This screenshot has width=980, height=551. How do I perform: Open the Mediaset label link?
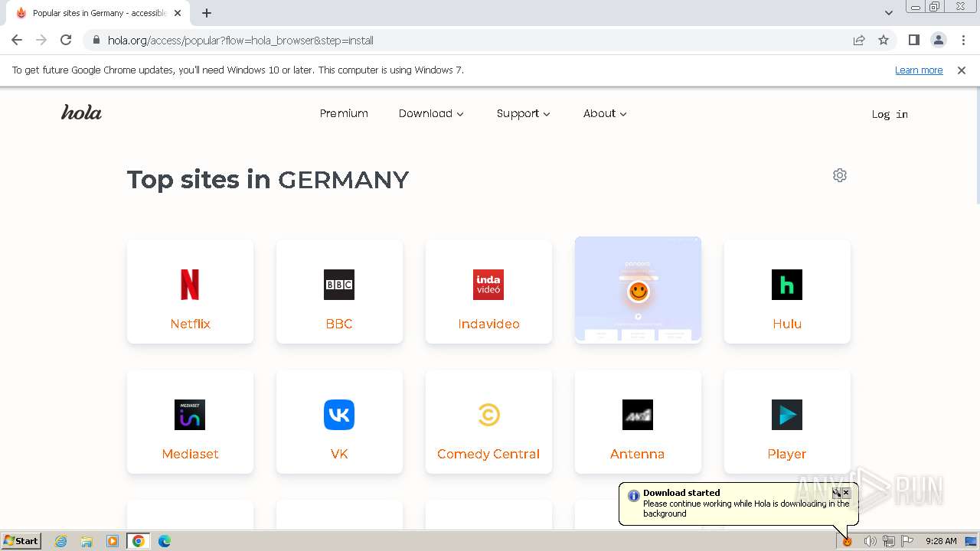coord(190,454)
